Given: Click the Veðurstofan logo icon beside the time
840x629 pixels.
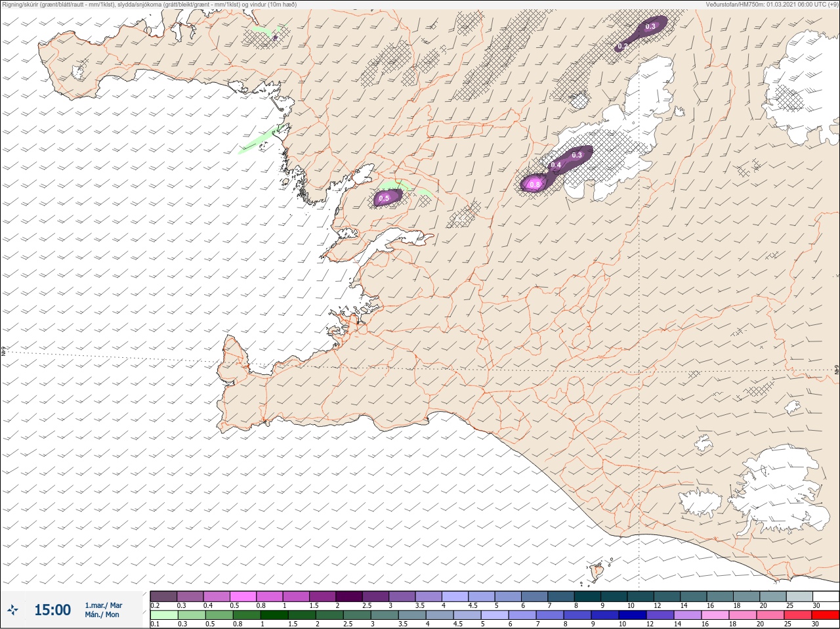Looking at the screenshot, I should click(x=12, y=611).
